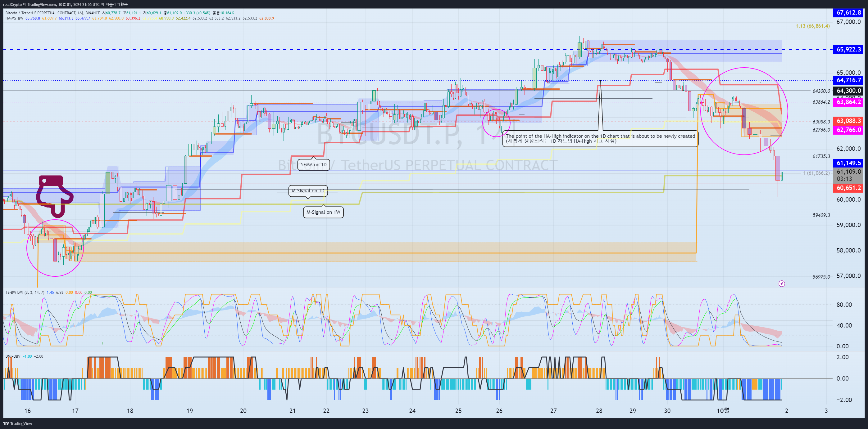The image size is (868, 429).
Task: Click the 62,766.0 magenta price tag
Action: [848, 130]
